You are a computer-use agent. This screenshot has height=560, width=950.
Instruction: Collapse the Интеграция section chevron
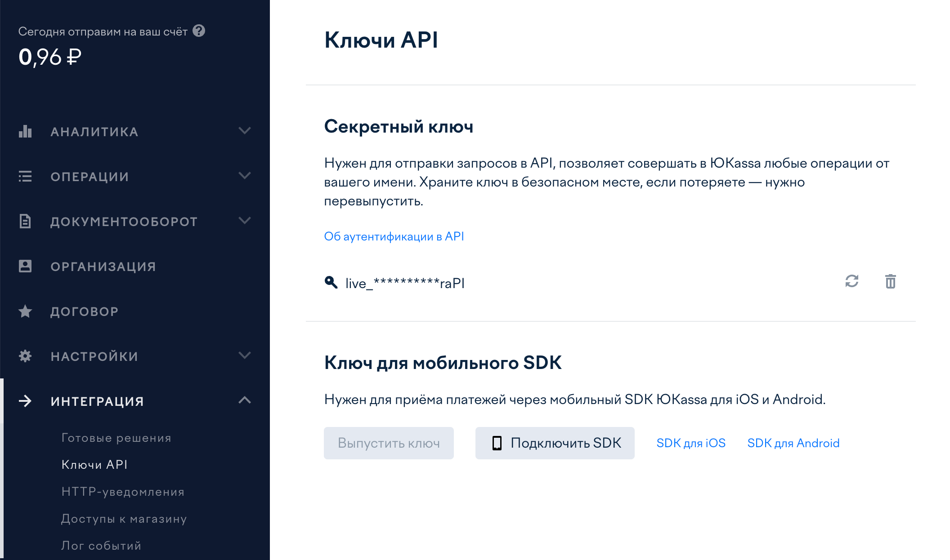245,400
